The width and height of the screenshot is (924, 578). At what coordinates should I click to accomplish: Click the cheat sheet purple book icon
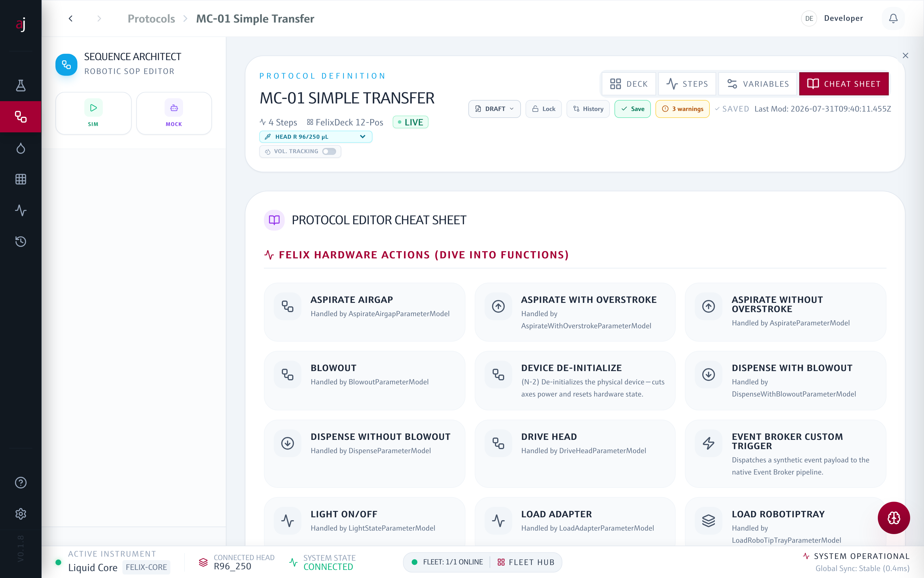pos(274,220)
